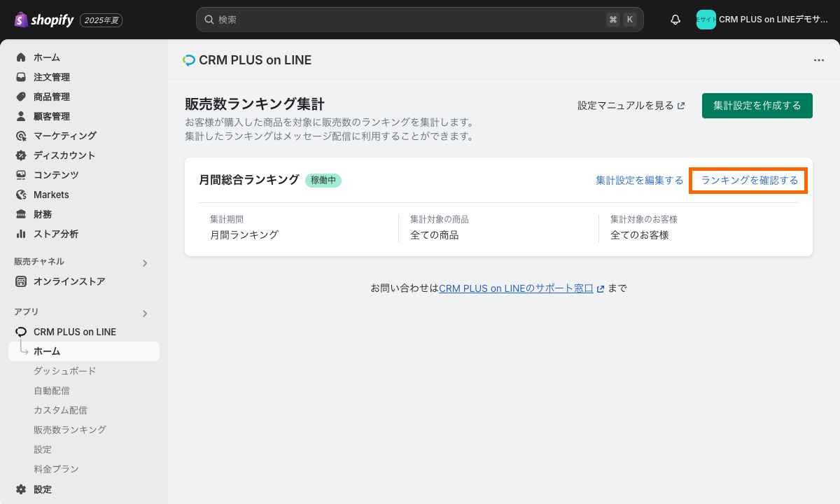This screenshot has height=504, width=840.
Task: Expand the アプリ section chevron
Action: click(145, 314)
